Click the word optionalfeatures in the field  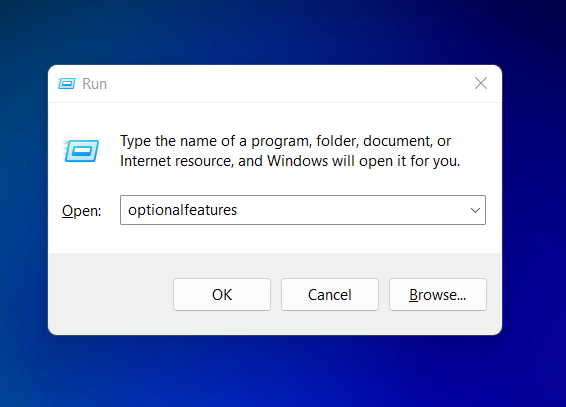point(182,210)
